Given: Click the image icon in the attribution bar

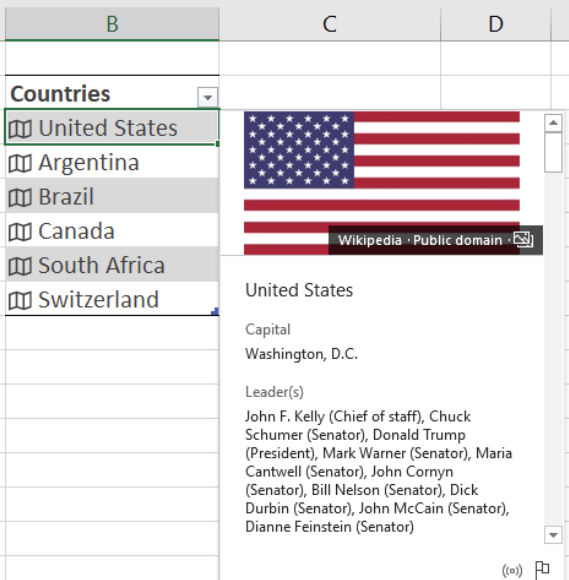Looking at the screenshot, I should [523, 240].
